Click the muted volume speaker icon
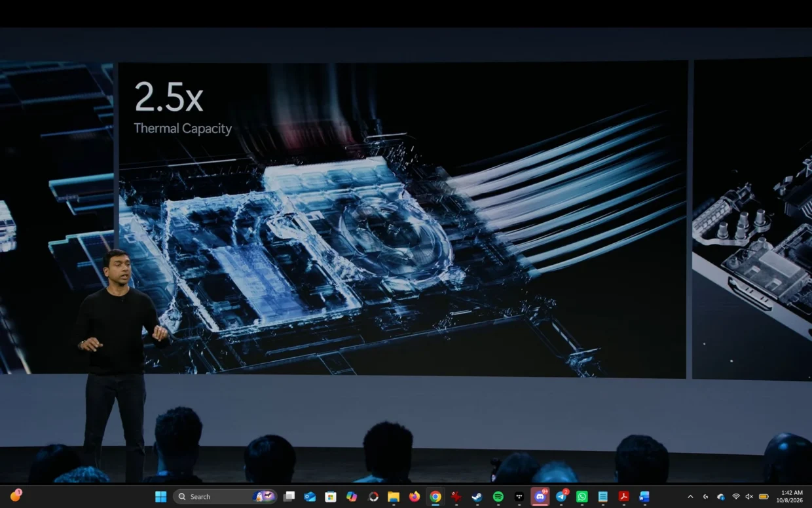The width and height of the screenshot is (812, 508). click(749, 497)
